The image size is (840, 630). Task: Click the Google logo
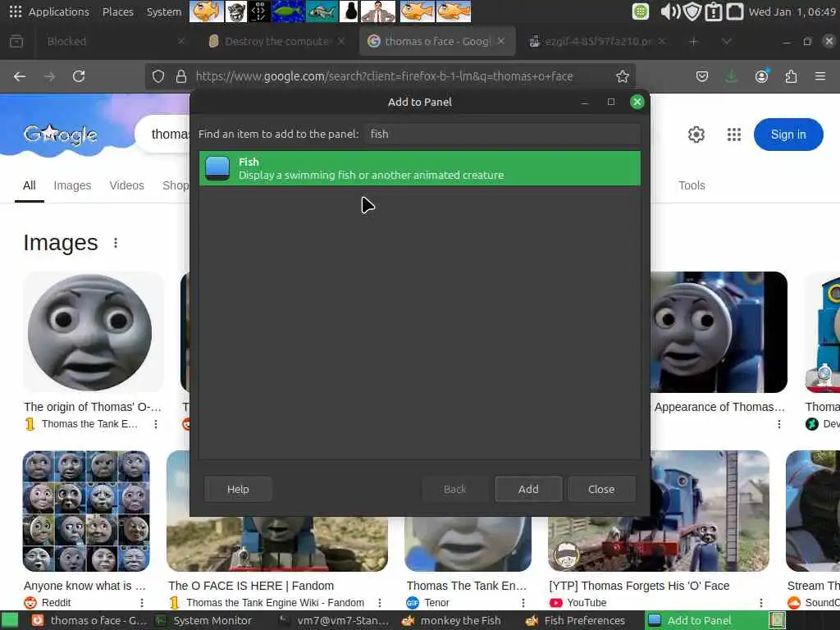point(61,135)
